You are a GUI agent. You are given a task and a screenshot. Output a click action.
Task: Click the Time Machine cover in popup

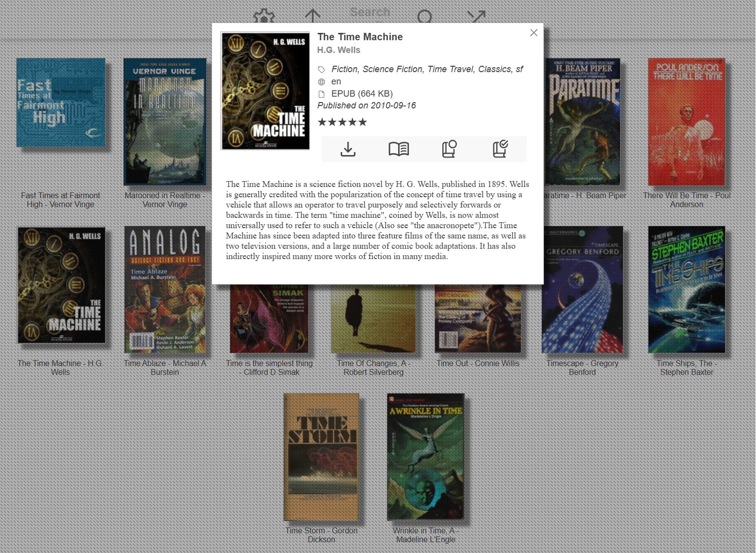[x=266, y=91]
